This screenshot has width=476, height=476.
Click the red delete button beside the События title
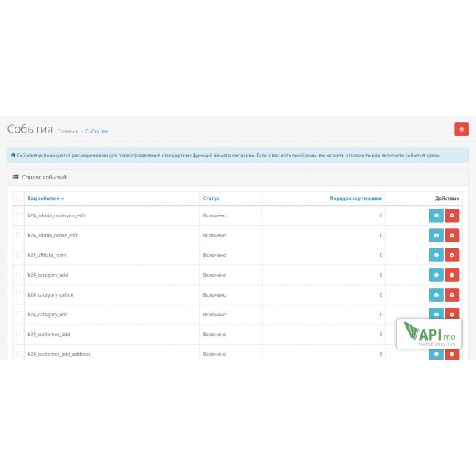461,130
